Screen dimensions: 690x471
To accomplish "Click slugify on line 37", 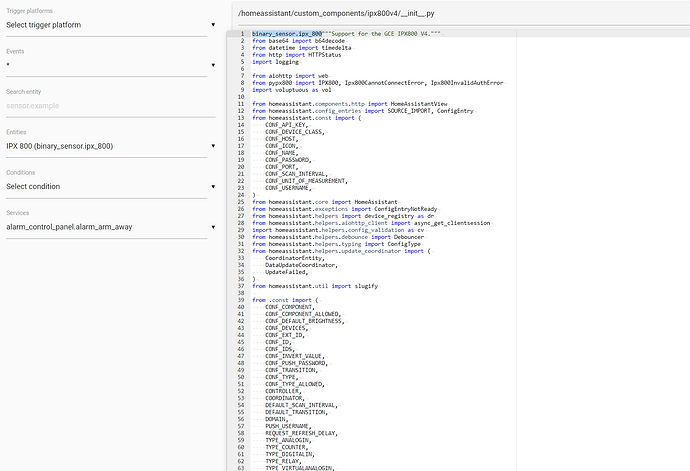I will coord(366,286).
